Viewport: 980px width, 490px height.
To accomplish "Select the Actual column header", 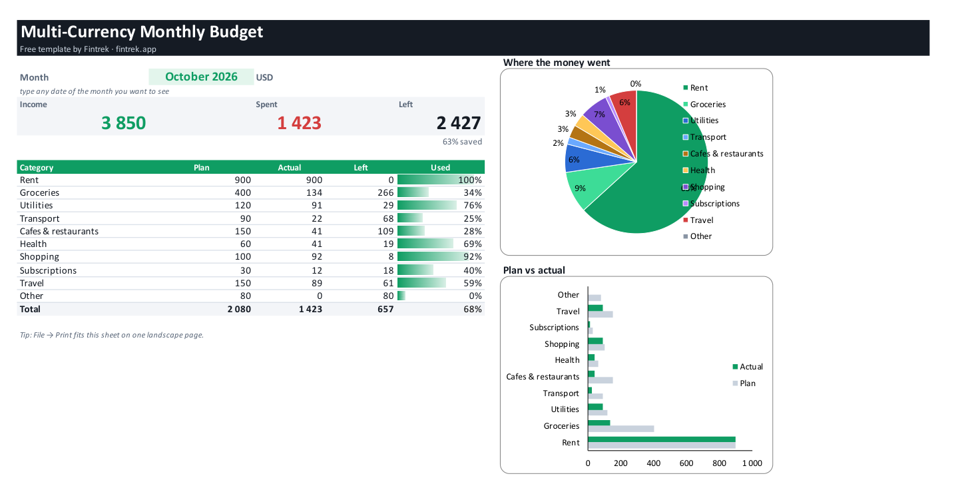I will (290, 168).
